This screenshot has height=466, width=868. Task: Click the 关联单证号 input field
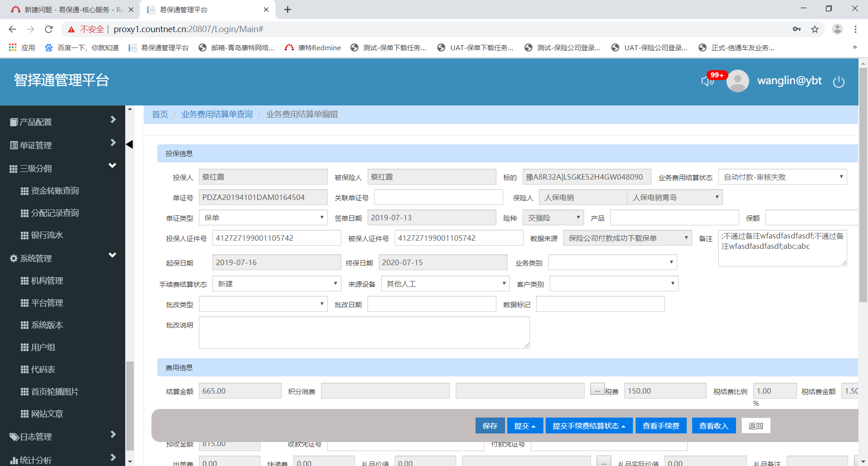point(439,197)
